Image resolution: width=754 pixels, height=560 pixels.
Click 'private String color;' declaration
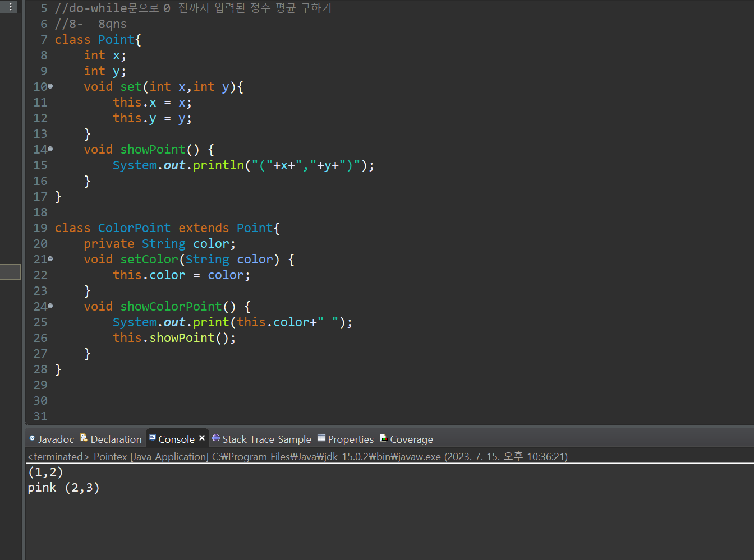click(159, 244)
